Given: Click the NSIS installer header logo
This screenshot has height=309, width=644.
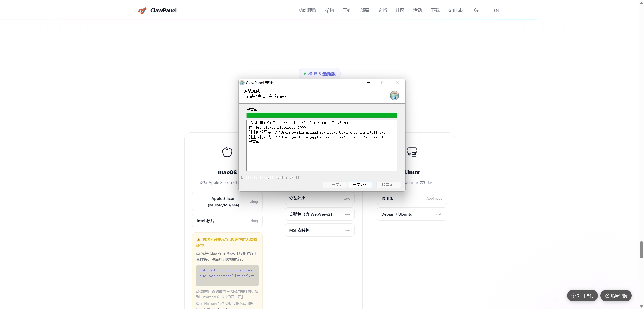Looking at the screenshot, I should (395, 96).
